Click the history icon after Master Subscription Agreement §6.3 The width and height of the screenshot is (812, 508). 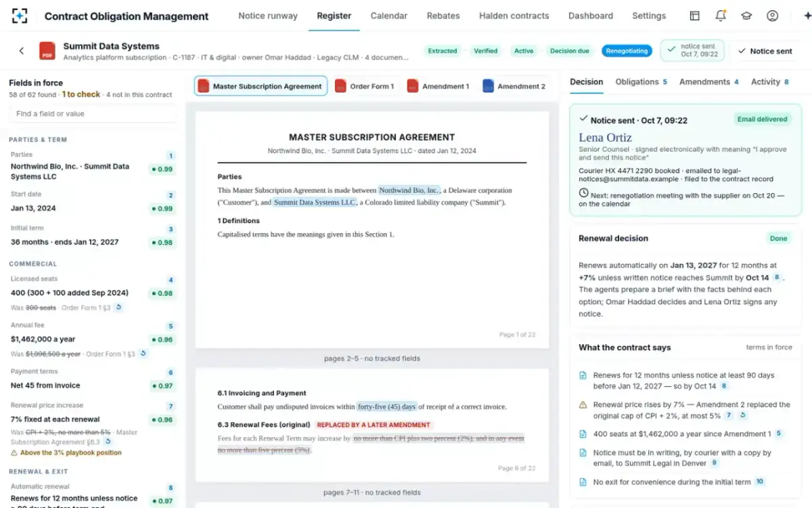(x=107, y=442)
